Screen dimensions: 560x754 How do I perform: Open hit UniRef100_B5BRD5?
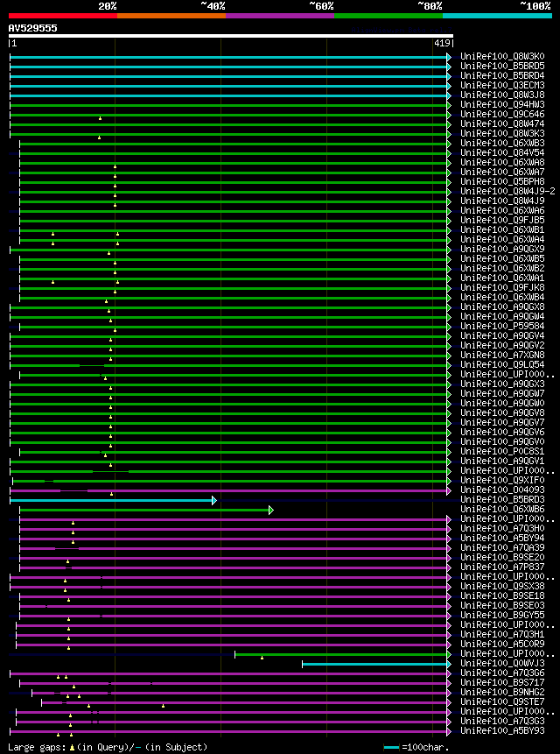[502, 67]
